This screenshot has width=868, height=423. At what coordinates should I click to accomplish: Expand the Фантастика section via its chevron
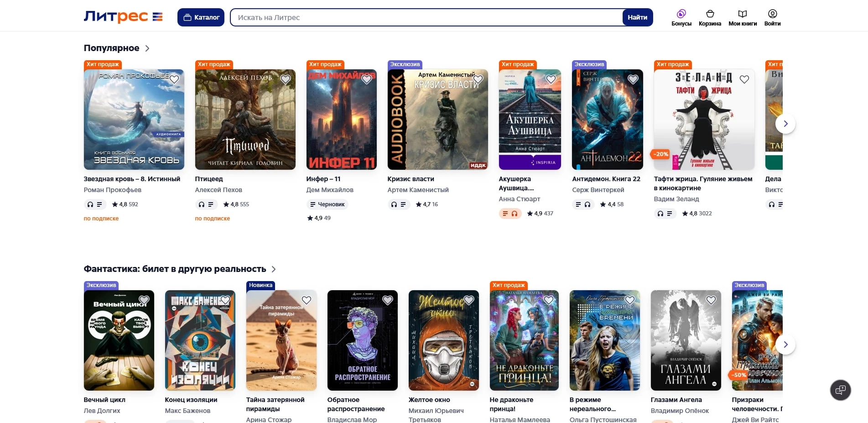click(274, 269)
